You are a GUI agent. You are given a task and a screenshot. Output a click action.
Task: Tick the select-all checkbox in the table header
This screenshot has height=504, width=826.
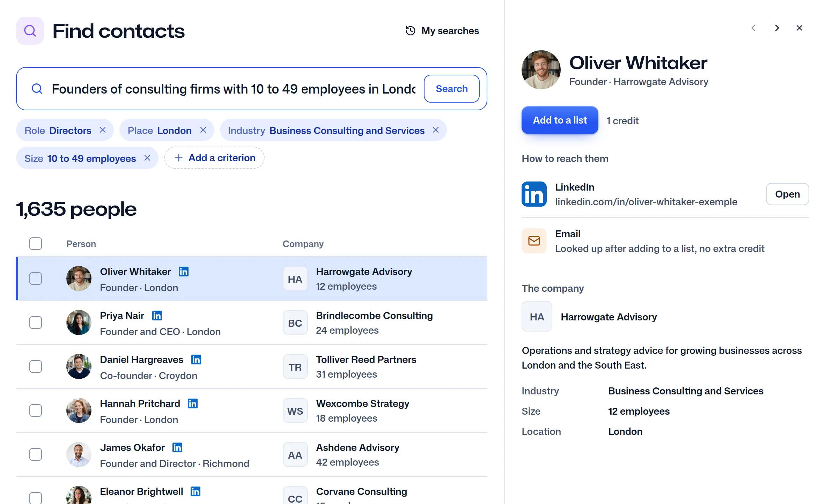pos(36,244)
